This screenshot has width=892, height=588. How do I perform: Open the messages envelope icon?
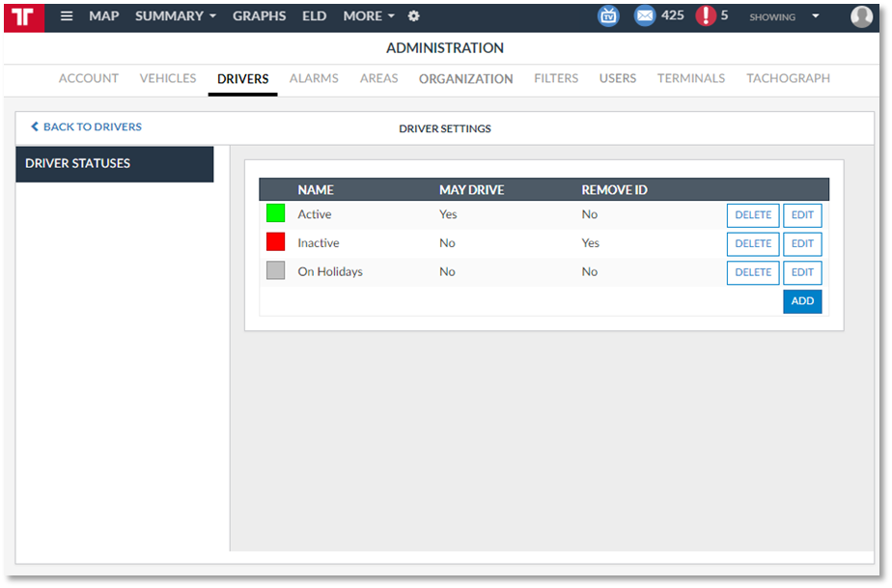tap(644, 16)
